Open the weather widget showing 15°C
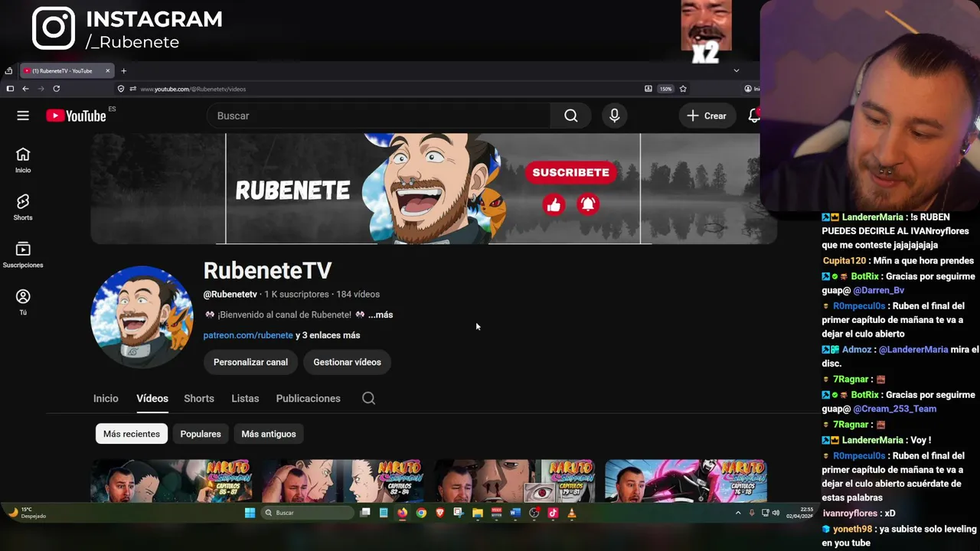Viewport: 980px width, 551px height. 27,513
